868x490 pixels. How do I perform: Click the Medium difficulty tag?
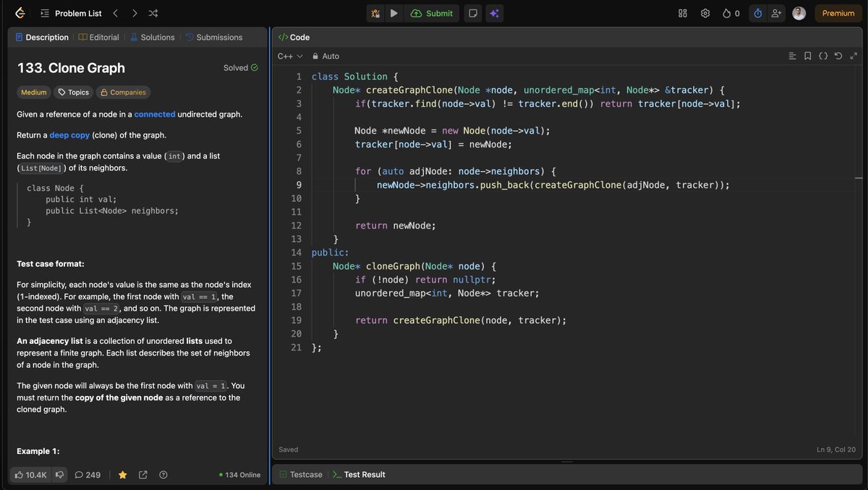(x=34, y=92)
